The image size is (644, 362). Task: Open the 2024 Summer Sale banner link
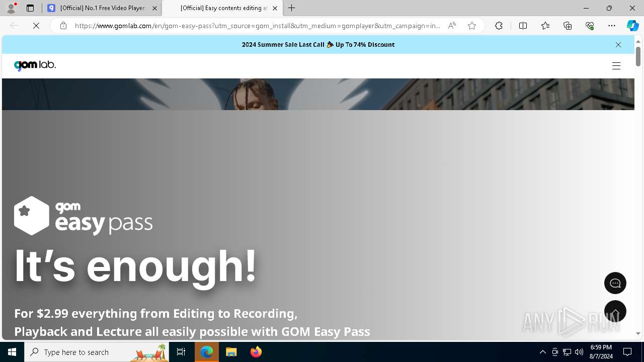click(318, 45)
